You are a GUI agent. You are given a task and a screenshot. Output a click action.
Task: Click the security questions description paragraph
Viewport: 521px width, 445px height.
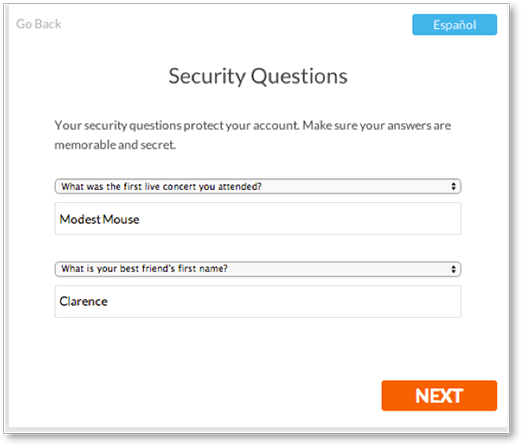coord(253,135)
